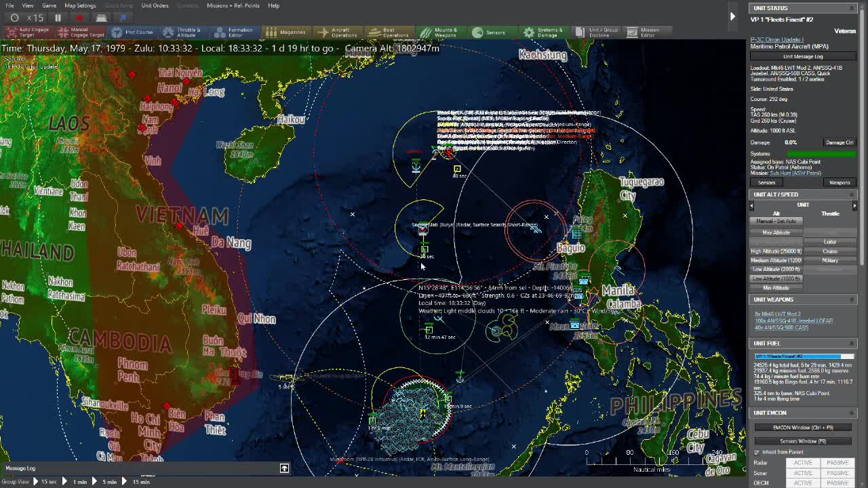Viewport: 868px width, 488px height.
Task: Open the Magazines window
Action: (x=286, y=32)
